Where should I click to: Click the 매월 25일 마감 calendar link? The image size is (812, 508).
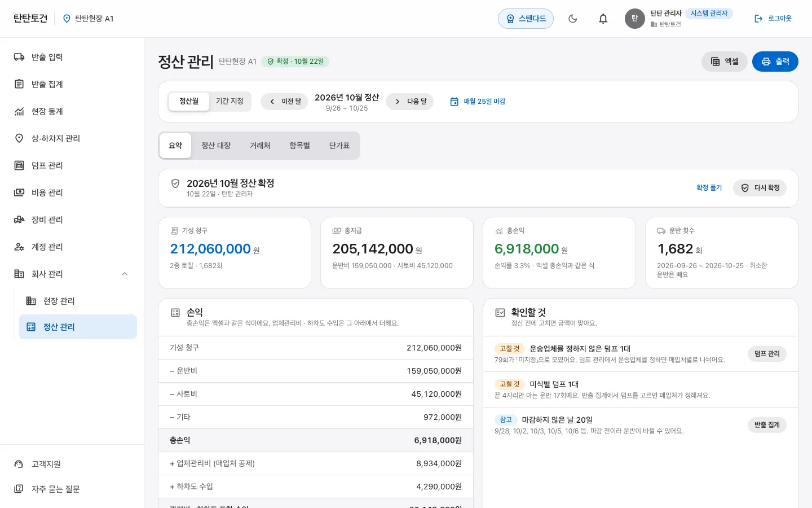click(478, 102)
